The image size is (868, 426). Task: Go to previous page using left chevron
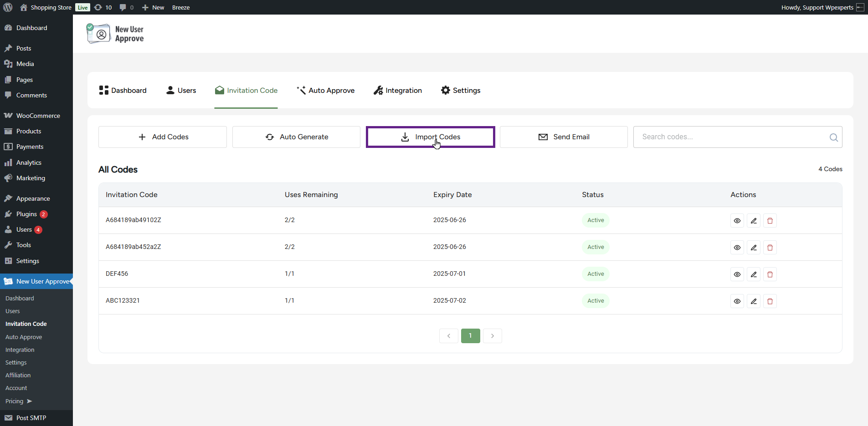(449, 336)
